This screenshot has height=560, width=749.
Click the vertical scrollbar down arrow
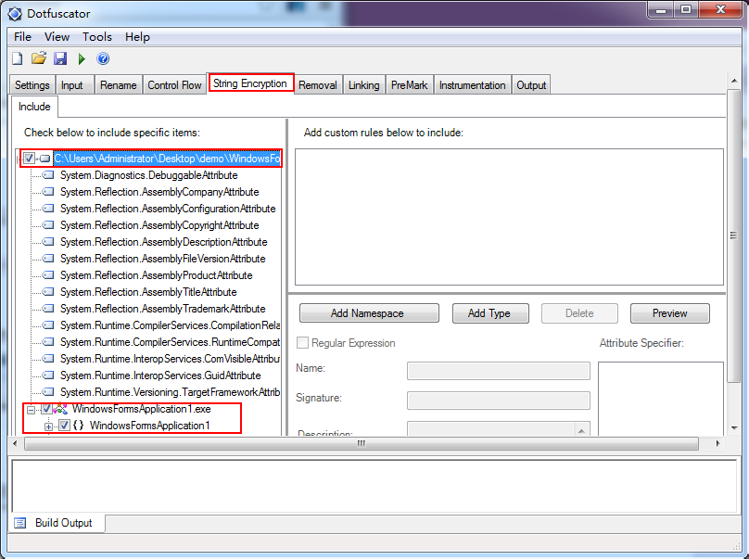(x=734, y=427)
